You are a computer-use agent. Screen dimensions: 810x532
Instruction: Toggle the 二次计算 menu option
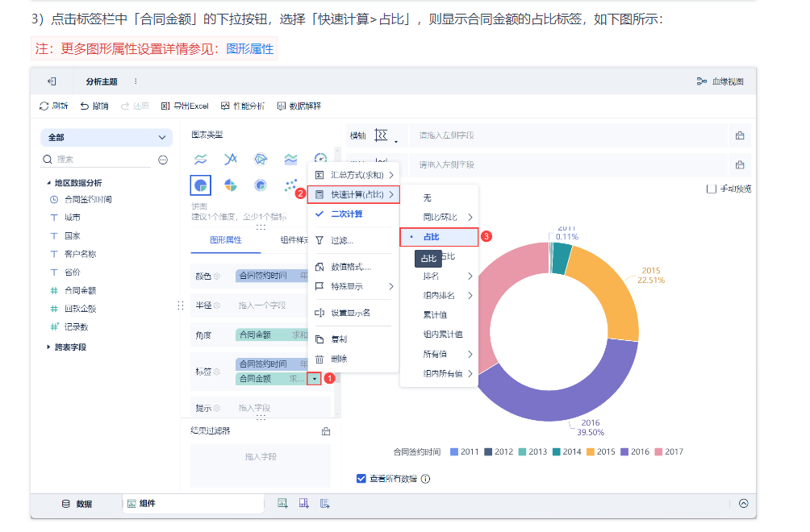(354, 214)
